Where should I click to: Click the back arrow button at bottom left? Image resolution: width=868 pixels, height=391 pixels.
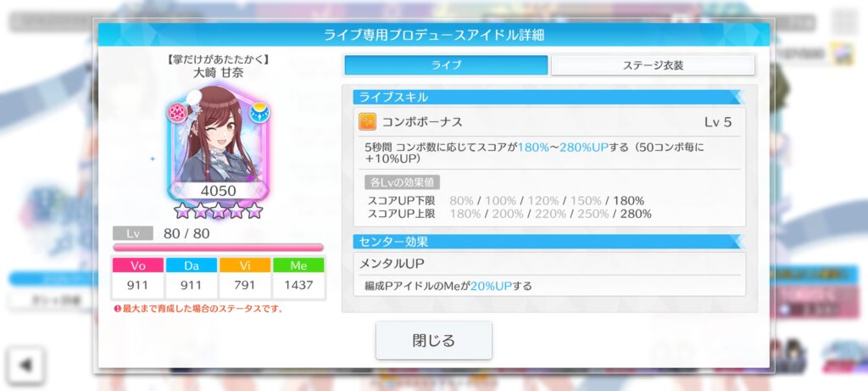click(x=25, y=365)
